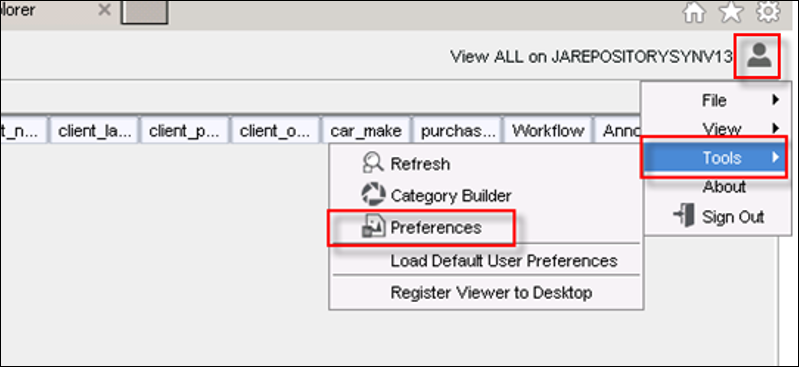Click the favorites star icon

pos(731,12)
